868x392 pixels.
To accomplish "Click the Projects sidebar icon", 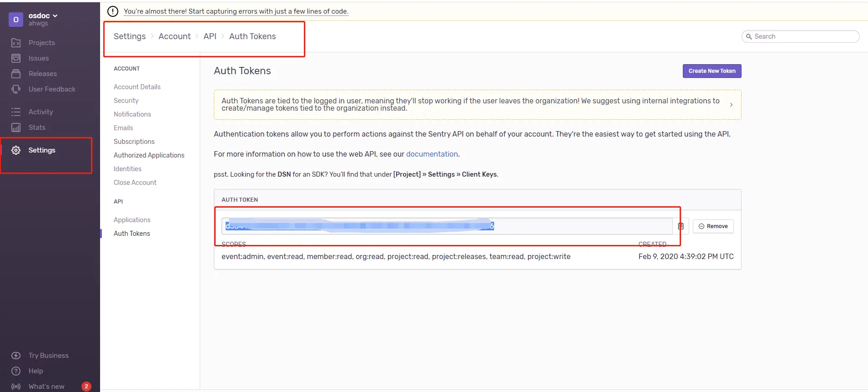I will coord(16,43).
